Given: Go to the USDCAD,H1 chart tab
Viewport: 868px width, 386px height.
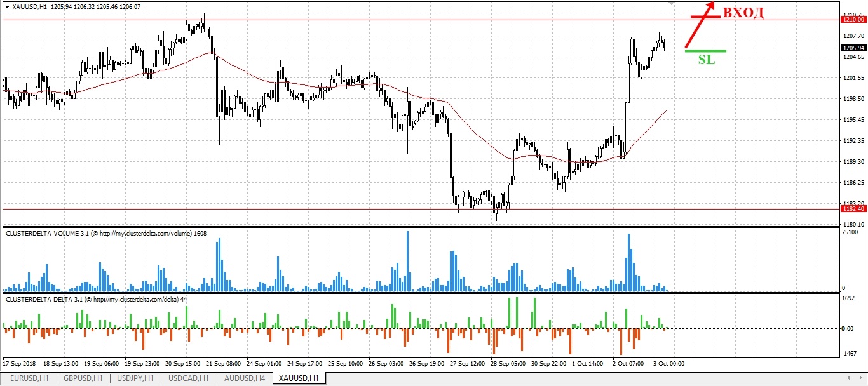Looking at the screenshot, I should coord(189,378).
